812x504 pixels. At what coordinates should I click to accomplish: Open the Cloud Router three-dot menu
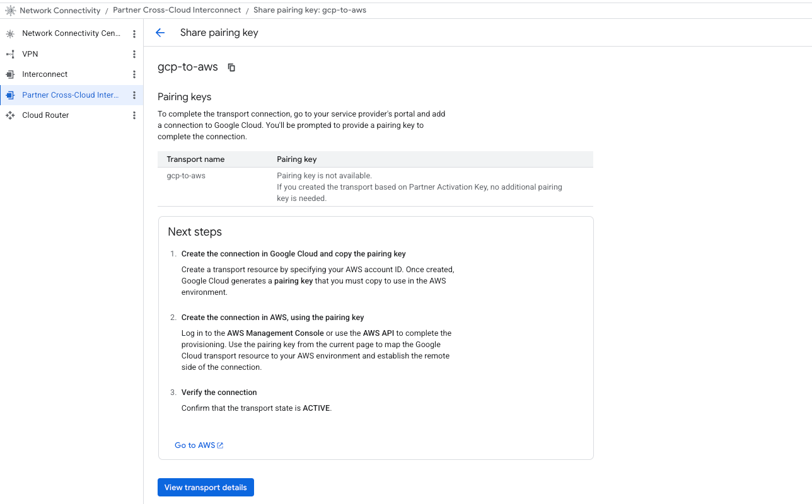[134, 115]
